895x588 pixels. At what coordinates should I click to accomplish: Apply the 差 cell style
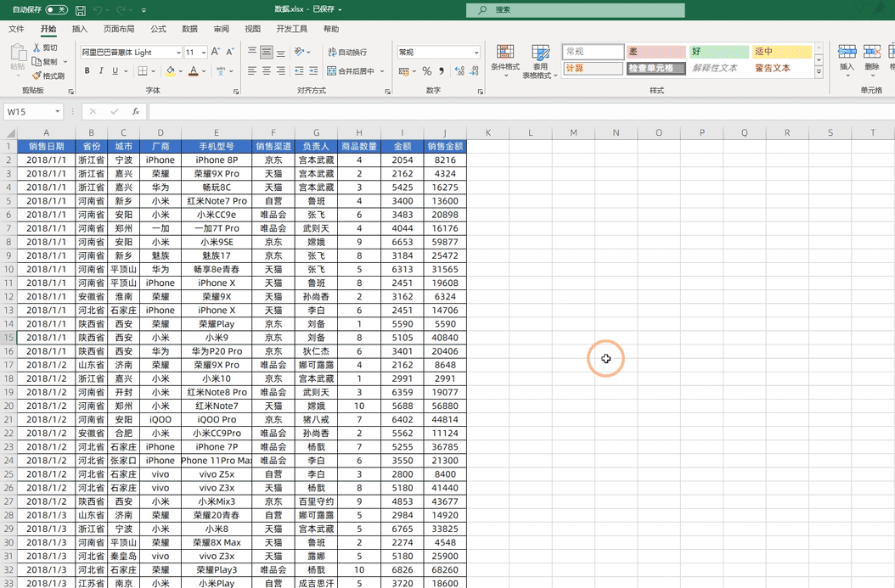(x=656, y=51)
